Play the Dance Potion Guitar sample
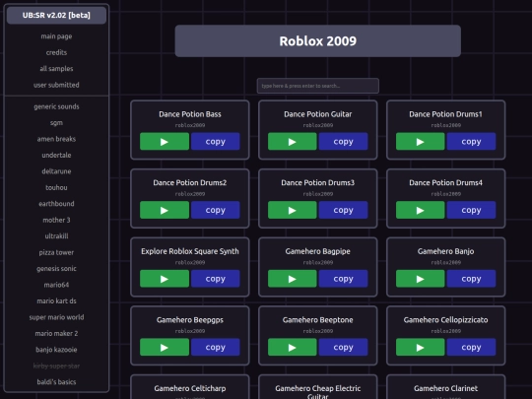Image resolution: width=532 pixels, height=399 pixels. point(293,142)
